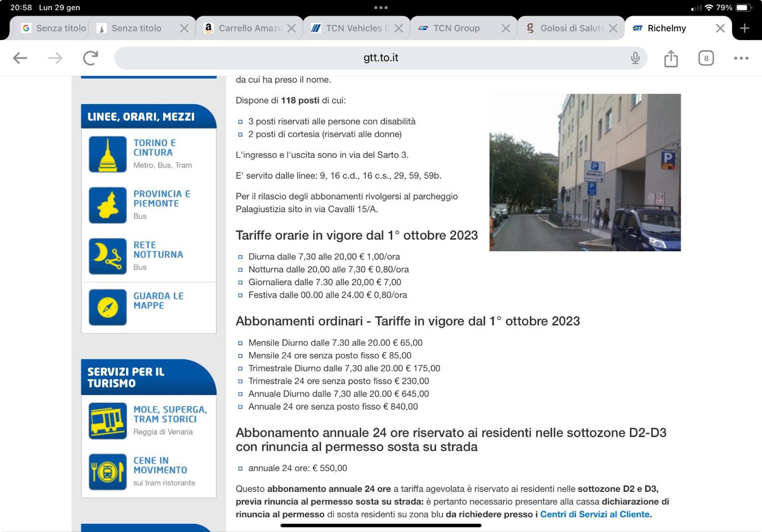Open the tab switcher showing 8 tabs
Viewport: 762px width, 532px height.
(706, 58)
